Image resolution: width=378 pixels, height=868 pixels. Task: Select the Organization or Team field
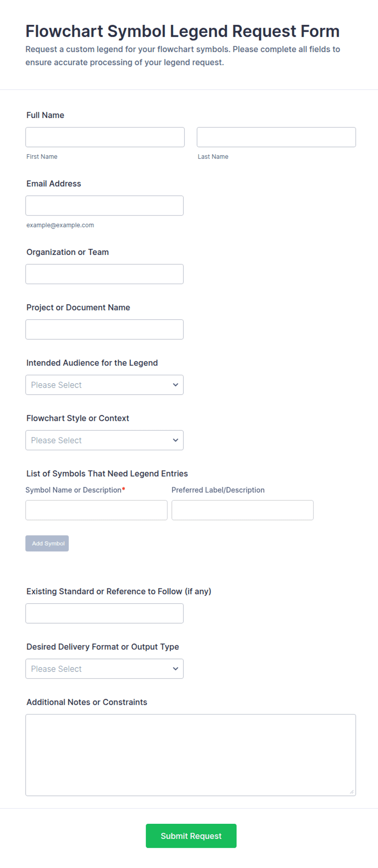(104, 274)
